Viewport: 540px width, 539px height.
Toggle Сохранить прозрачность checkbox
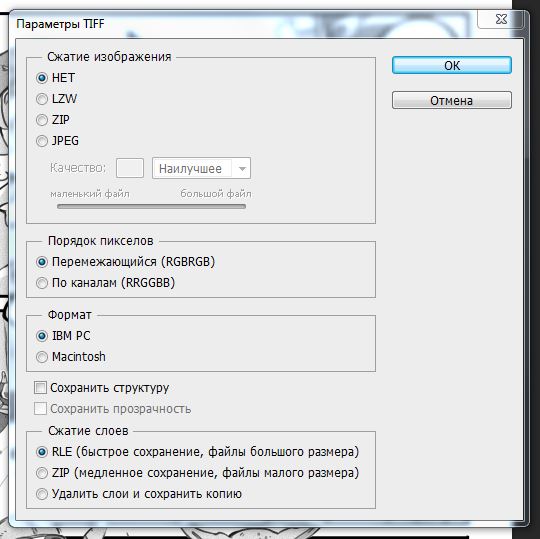click(x=40, y=408)
